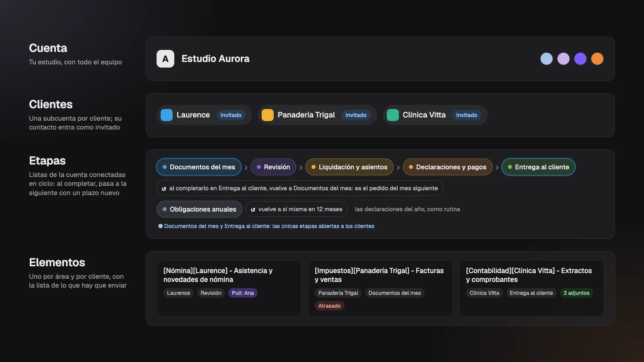Select the light blue team avatar
The image size is (644, 362).
547,59
